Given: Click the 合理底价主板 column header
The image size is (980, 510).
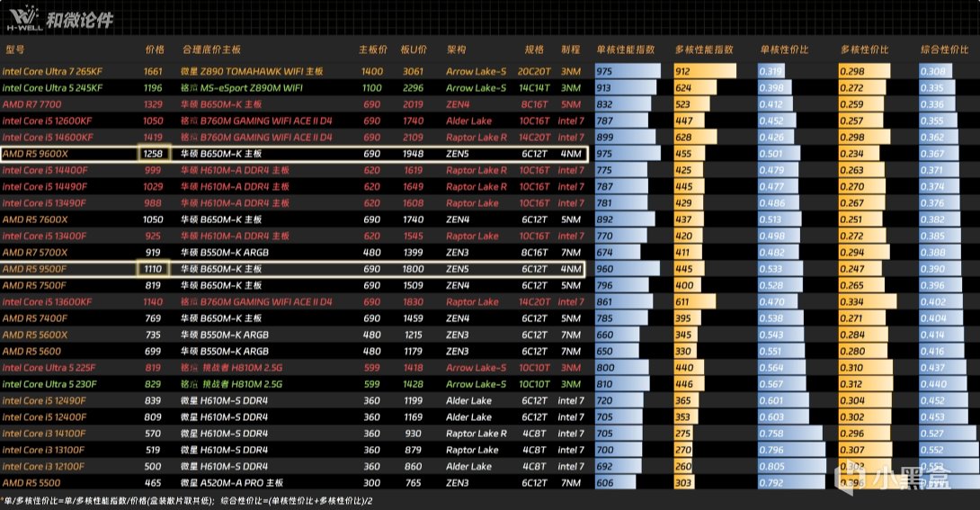Looking at the screenshot, I should 211,49.
